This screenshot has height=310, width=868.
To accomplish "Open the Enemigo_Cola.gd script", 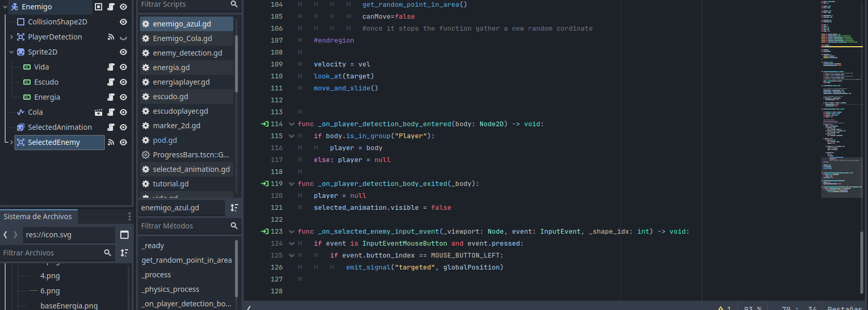I will 182,38.
